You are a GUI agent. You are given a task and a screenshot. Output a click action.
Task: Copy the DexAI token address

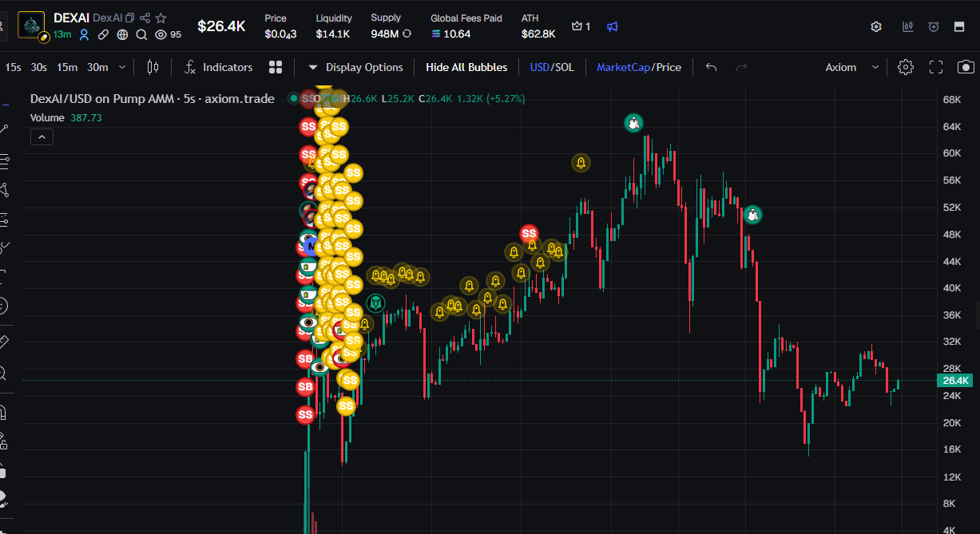(x=130, y=18)
